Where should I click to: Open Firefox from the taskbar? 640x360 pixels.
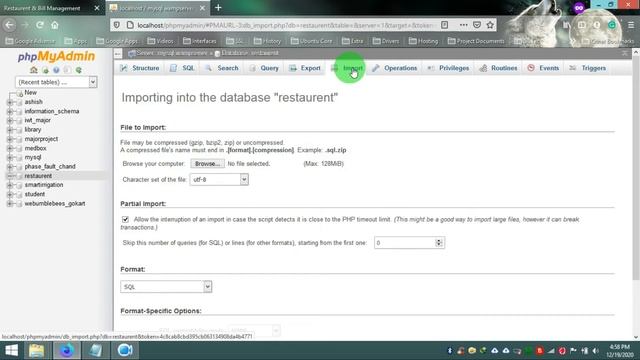pos(67,350)
